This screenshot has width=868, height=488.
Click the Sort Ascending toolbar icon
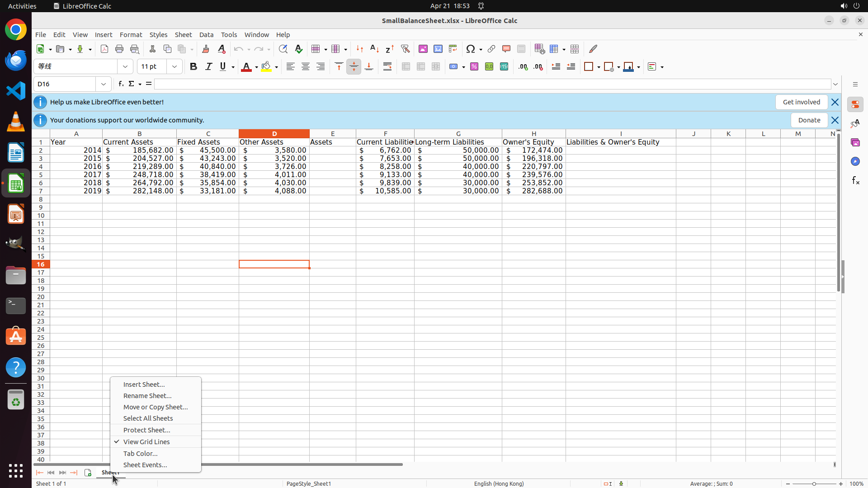374,49
